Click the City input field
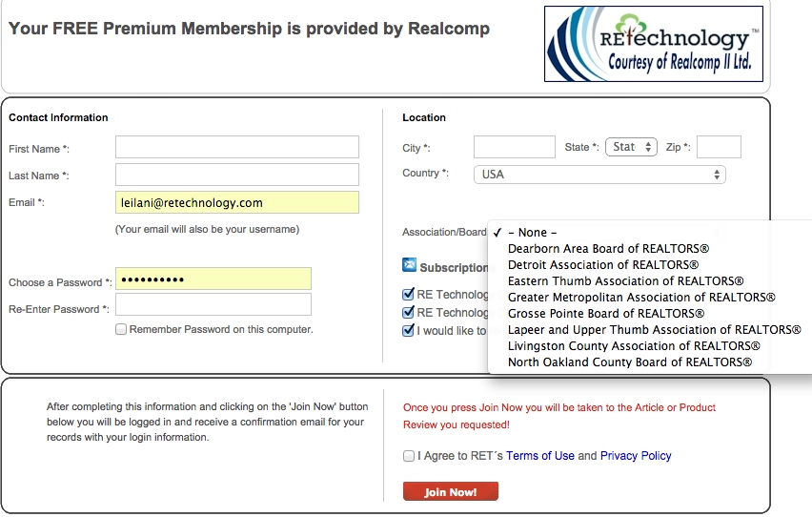This screenshot has height=517, width=812. pos(515,147)
